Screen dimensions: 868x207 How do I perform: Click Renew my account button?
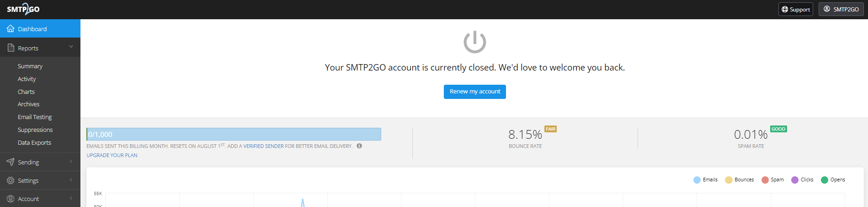[x=475, y=92]
